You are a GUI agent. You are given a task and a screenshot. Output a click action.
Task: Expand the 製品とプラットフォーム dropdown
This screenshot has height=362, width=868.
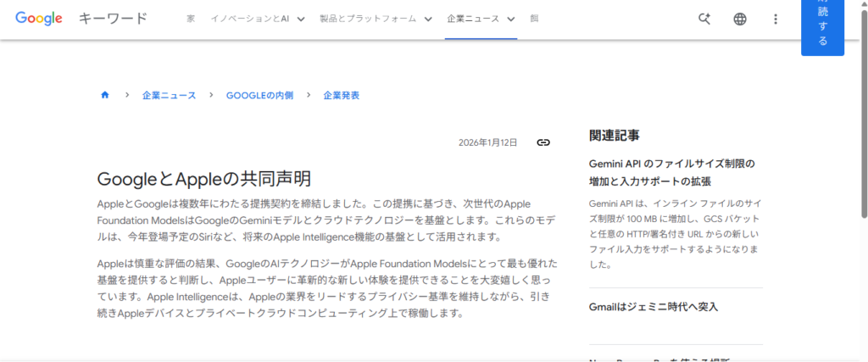(x=376, y=19)
